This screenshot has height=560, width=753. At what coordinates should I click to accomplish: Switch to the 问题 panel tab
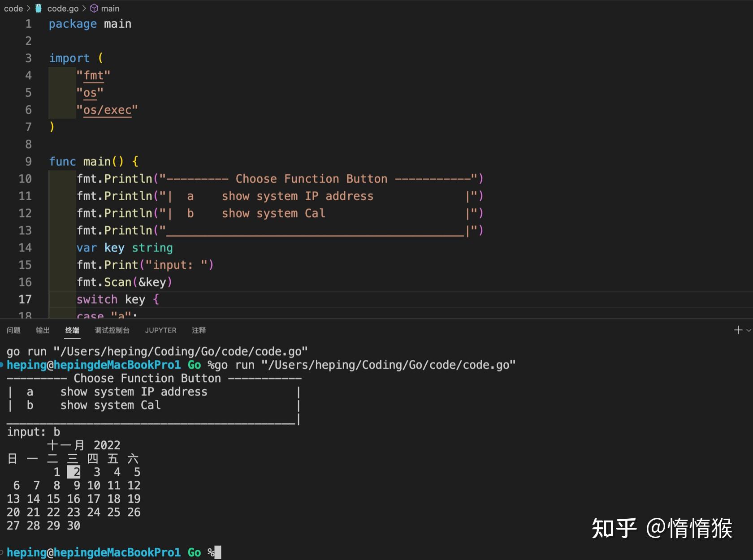pos(13,330)
